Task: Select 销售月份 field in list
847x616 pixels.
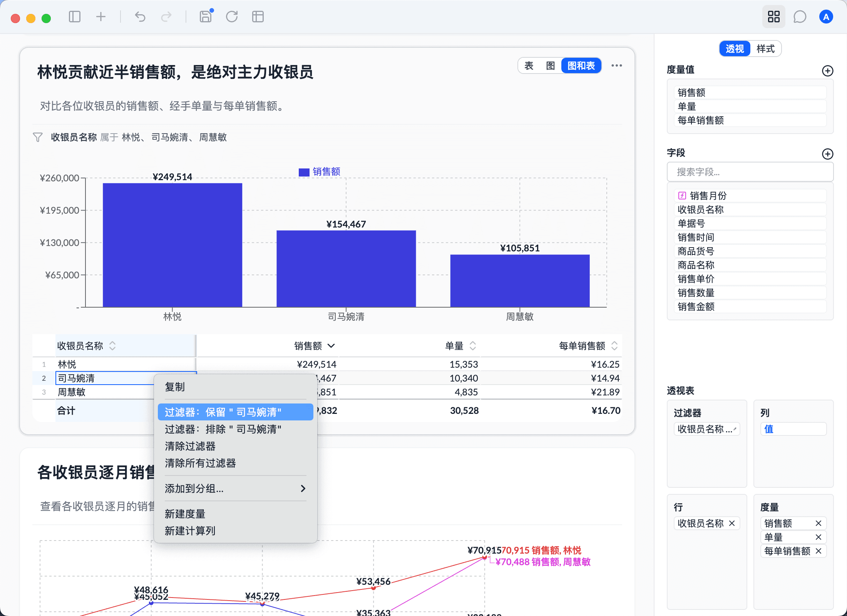Action: [x=750, y=196]
